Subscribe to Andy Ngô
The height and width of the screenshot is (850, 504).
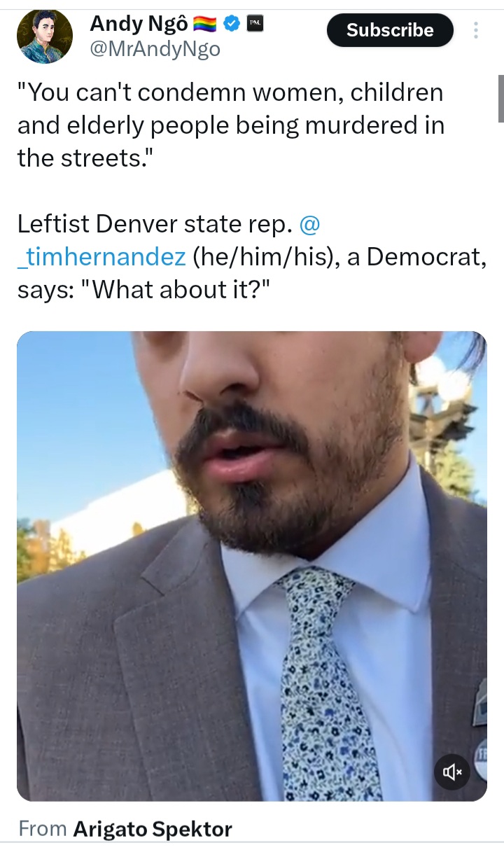point(390,30)
